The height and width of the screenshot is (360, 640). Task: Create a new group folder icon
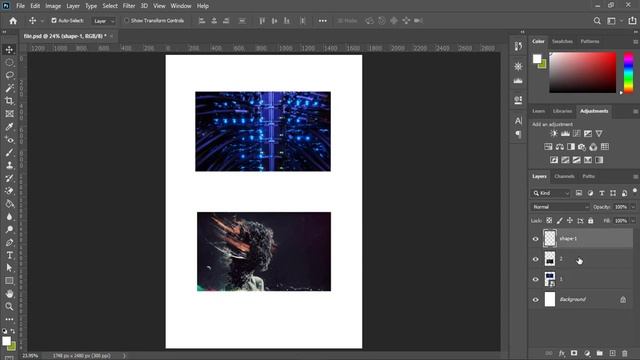click(599, 353)
